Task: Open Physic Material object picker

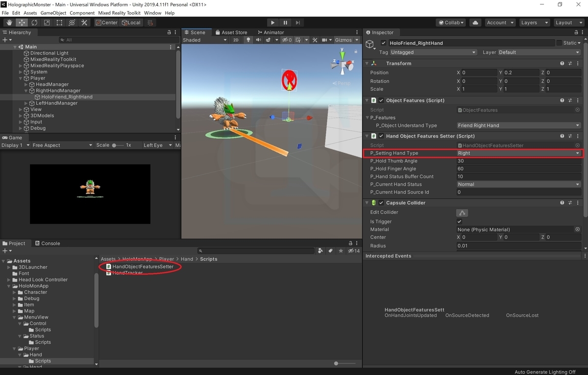Action: click(578, 229)
